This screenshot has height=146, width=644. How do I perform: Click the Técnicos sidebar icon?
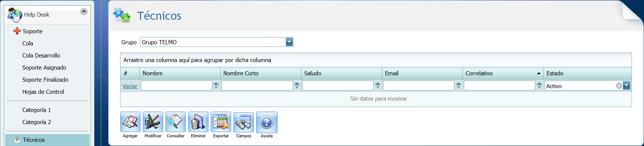(17, 140)
